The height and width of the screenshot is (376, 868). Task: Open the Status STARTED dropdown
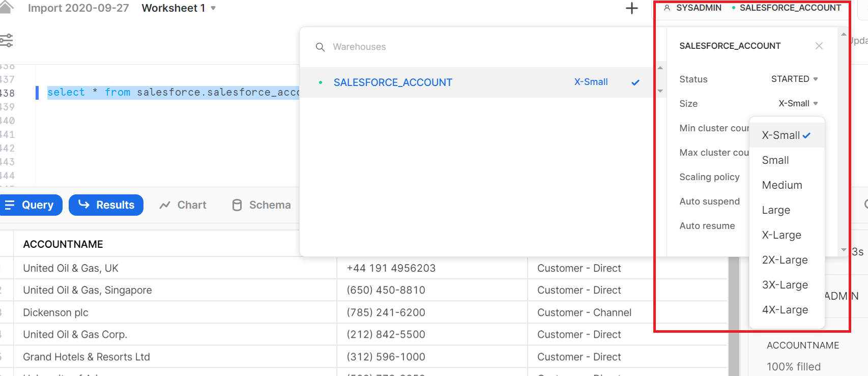click(794, 79)
